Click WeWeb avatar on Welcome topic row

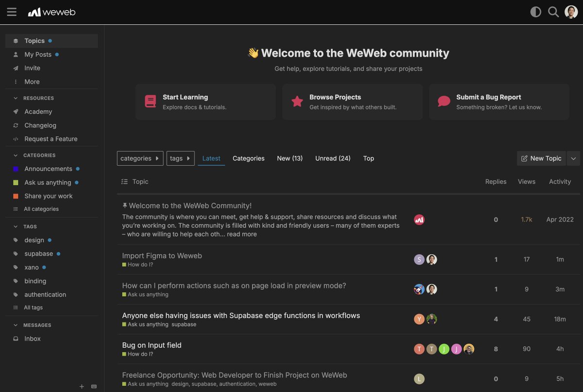pyautogui.click(x=419, y=220)
